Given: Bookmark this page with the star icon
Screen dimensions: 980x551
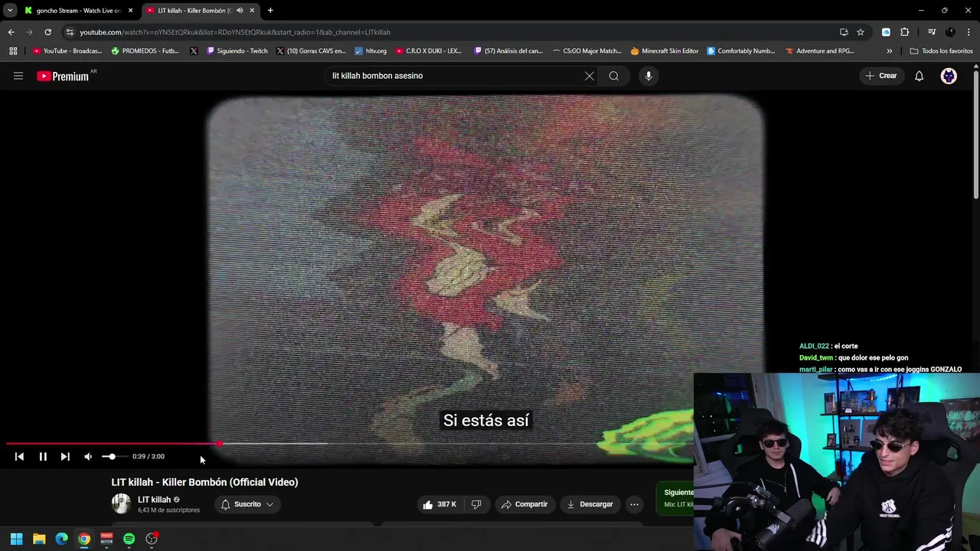Looking at the screenshot, I should 861,32.
